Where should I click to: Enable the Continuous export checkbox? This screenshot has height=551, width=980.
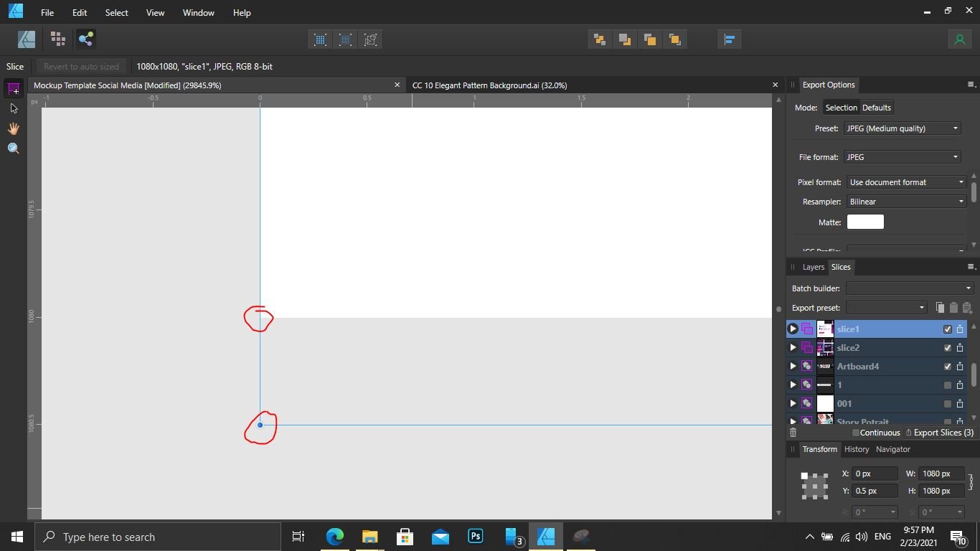(855, 433)
